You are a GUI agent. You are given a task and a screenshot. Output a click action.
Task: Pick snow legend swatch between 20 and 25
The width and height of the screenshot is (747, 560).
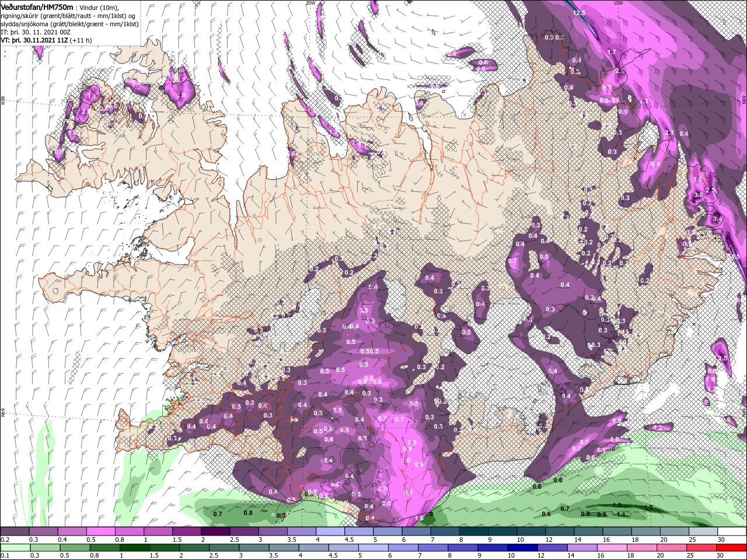coord(675,531)
